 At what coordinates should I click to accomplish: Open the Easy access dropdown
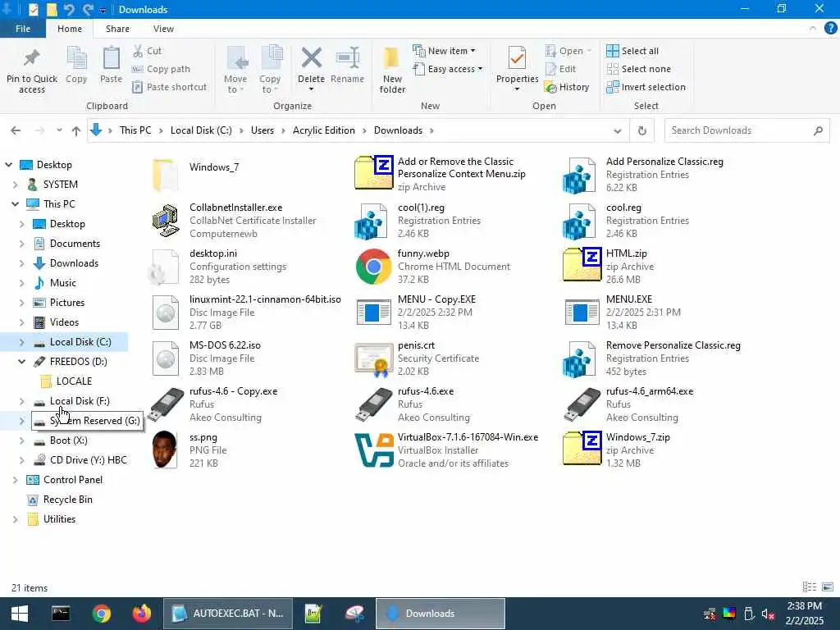pos(448,69)
